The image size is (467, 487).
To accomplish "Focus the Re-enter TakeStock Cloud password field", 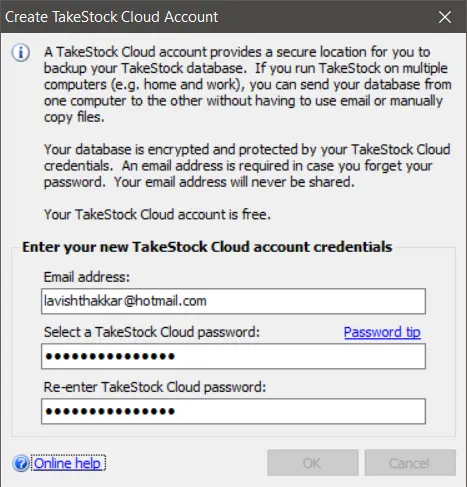I will [233, 411].
